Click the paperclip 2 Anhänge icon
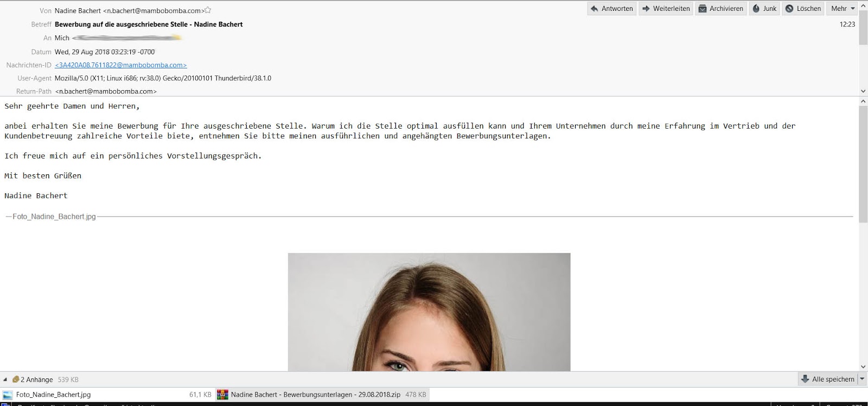Viewport: 868px width, 406px height. pos(16,379)
